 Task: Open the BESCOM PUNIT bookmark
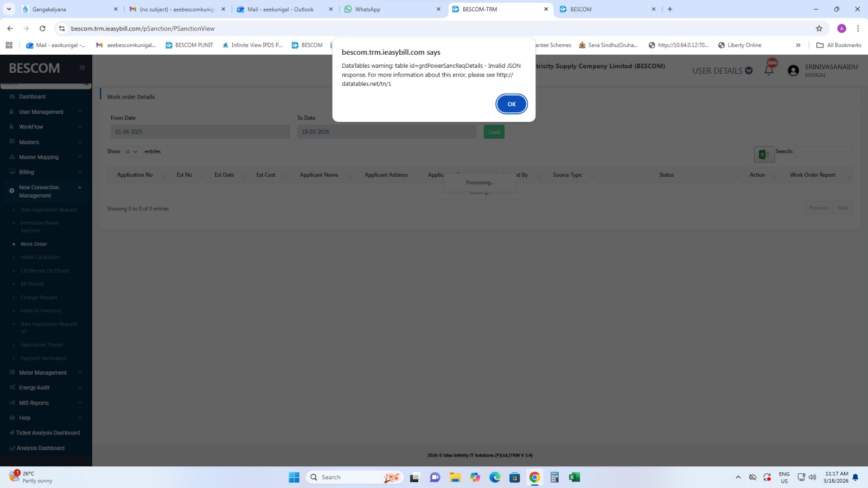(189, 45)
